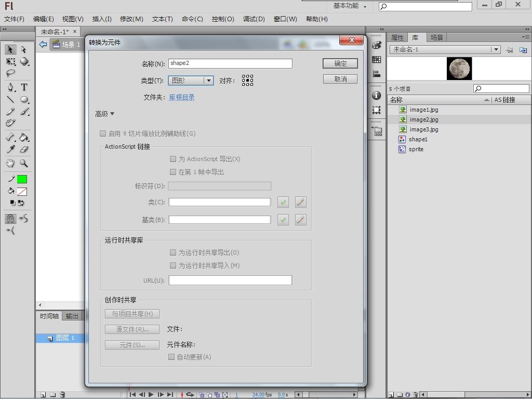Open the Swatches grid panel icon
Screen dimensions: 532x399
pos(377,60)
